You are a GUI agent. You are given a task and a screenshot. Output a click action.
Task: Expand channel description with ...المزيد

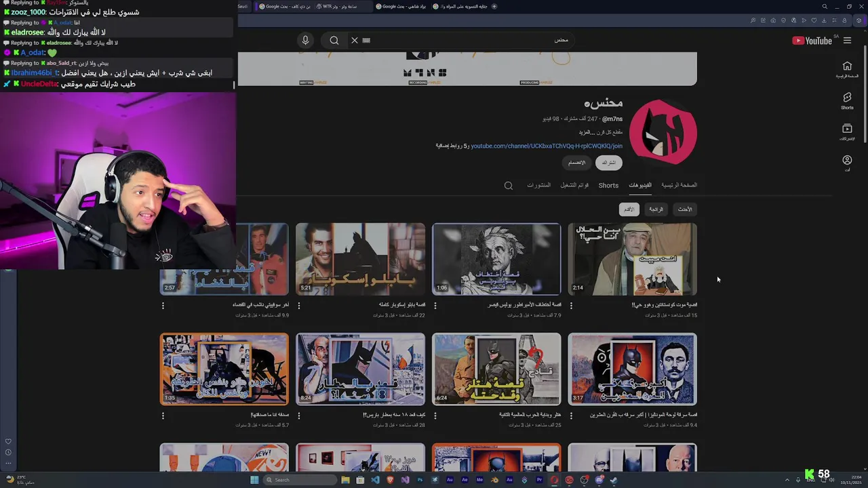pos(585,132)
